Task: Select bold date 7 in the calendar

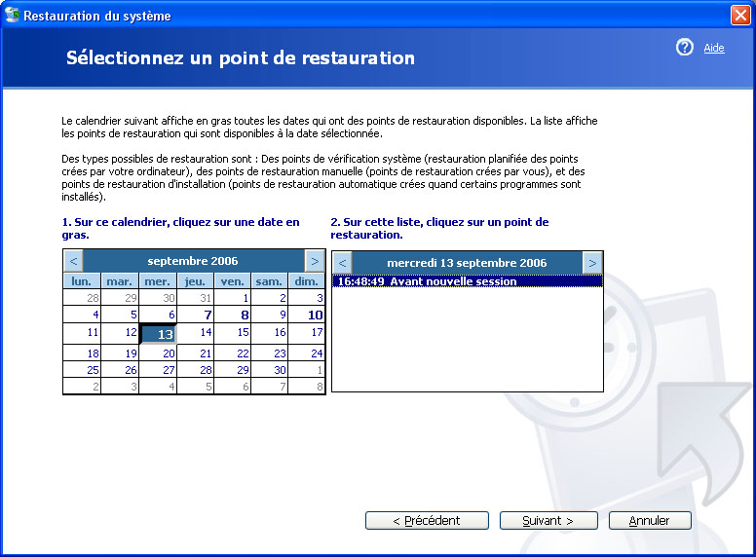Action: pyautogui.click(x=207, y=316)
